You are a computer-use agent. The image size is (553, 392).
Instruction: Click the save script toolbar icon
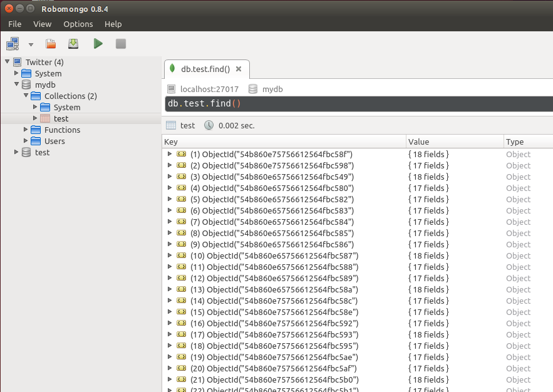pyautogui.click(x=73, y=44)
